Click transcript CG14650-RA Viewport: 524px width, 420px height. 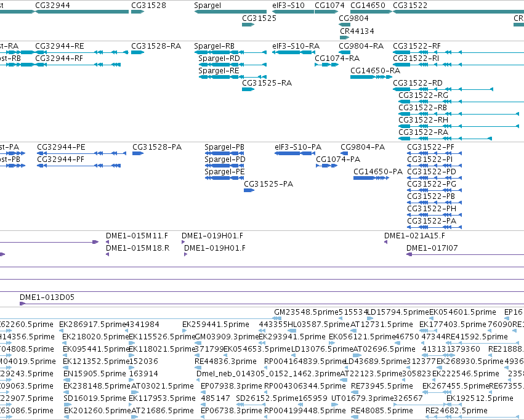(x=375, y=70)
